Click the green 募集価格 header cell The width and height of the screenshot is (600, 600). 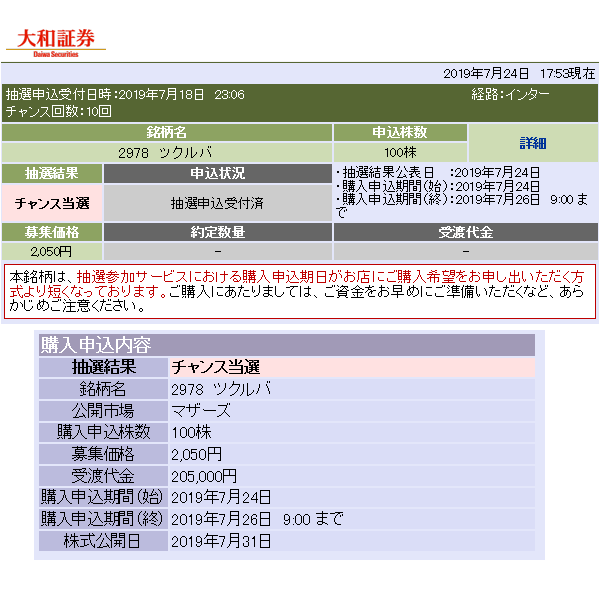[x=52, y=232]
